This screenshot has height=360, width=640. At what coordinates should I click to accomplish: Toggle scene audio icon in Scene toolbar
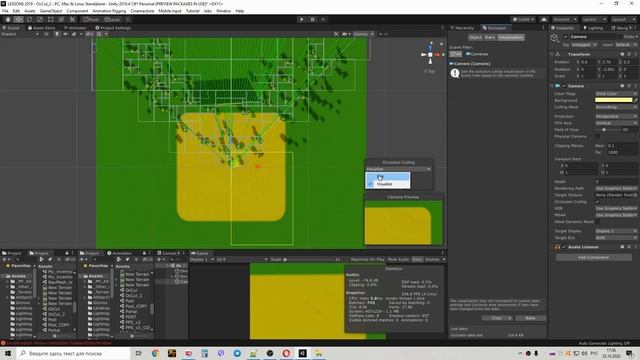(65, 34)
